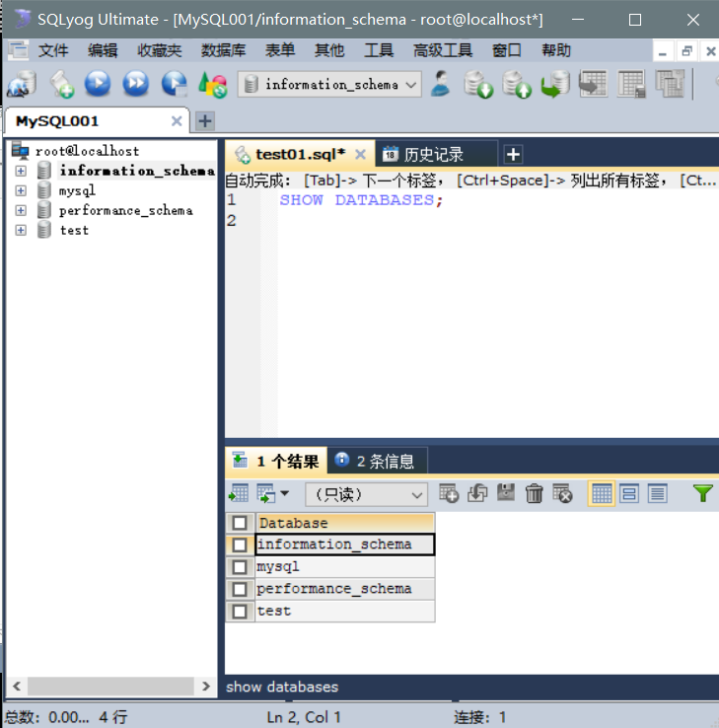Switch to grid view mode icon
Image resolution: width=719 pixels, height=728 pixels.
602,493
